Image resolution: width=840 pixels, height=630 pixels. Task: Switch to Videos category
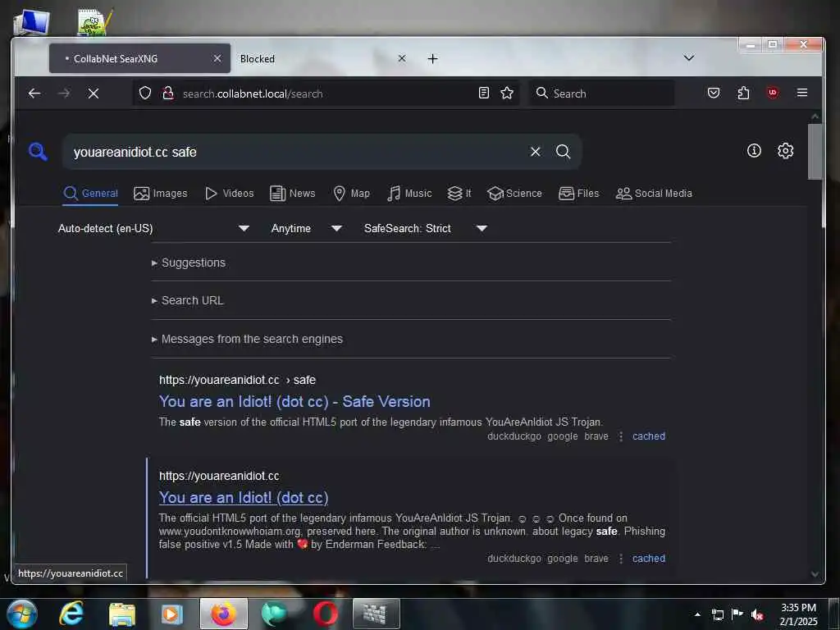[230, 194]
